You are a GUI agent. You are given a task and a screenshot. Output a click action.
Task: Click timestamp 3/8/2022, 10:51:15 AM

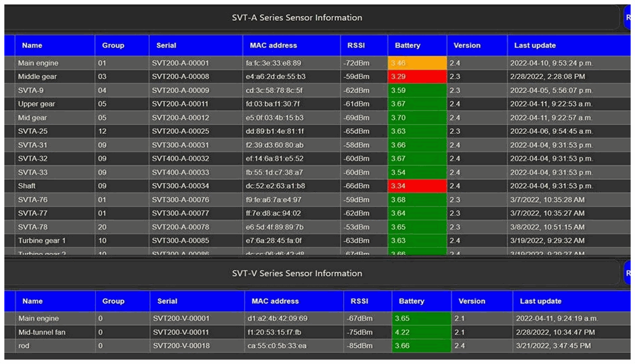(x=547, y=227)
